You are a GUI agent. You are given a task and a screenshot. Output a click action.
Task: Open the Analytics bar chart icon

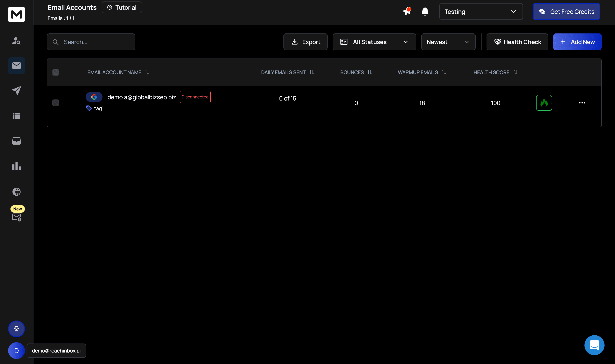[17, 166]
